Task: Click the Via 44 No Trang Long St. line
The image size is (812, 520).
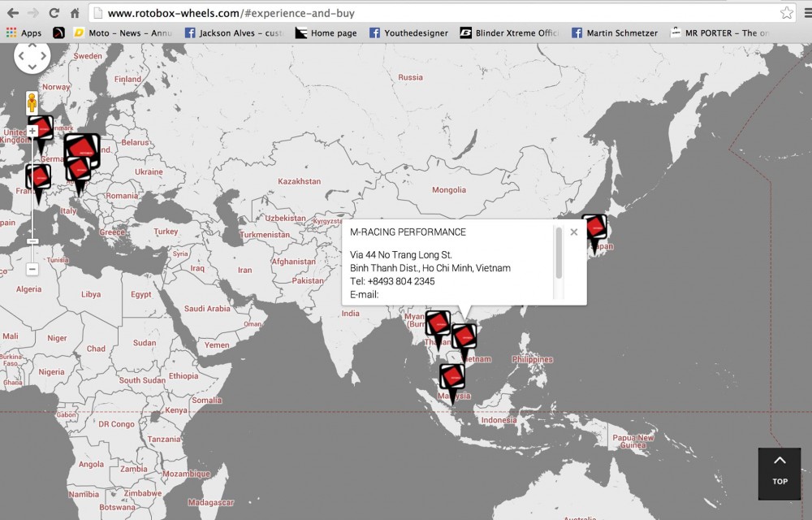Action: click(401, 255)
